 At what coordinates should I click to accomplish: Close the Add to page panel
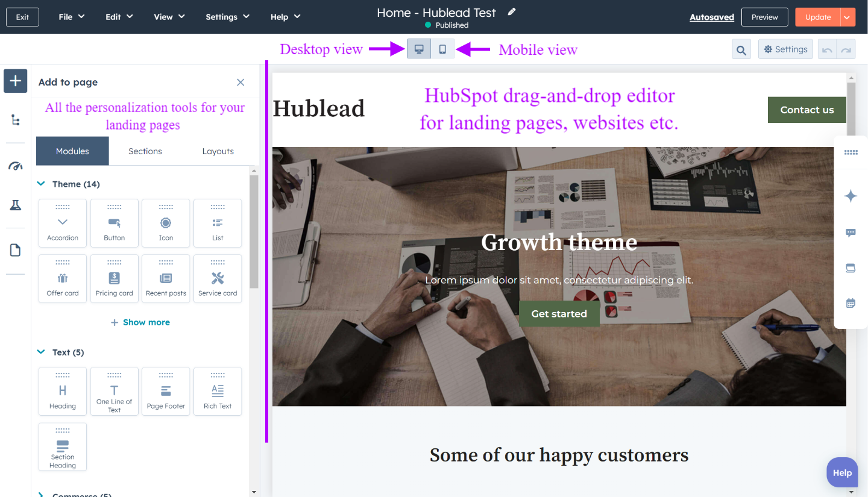pos(241,82)
